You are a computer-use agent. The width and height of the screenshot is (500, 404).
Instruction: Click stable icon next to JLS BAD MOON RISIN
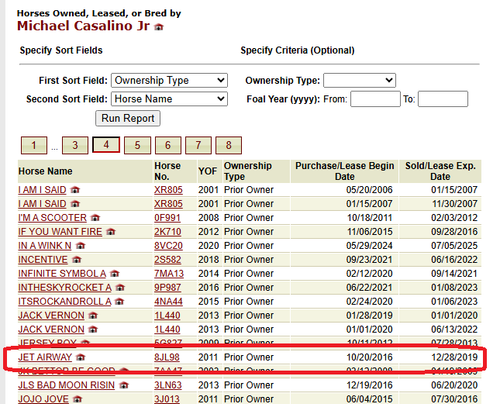coord(124,385)
